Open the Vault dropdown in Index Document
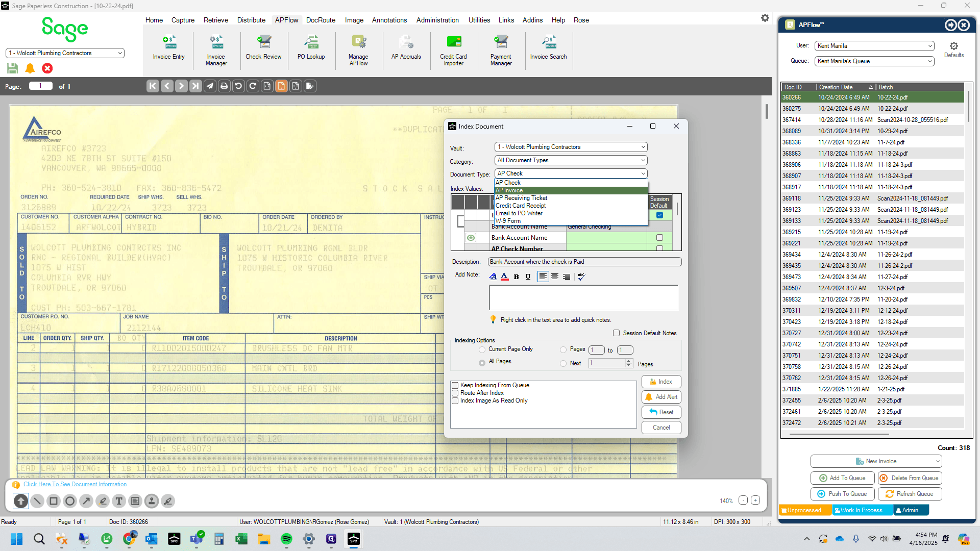Image resolution: width=980 pixels, height=551 pixels. (x=571, y=147)
